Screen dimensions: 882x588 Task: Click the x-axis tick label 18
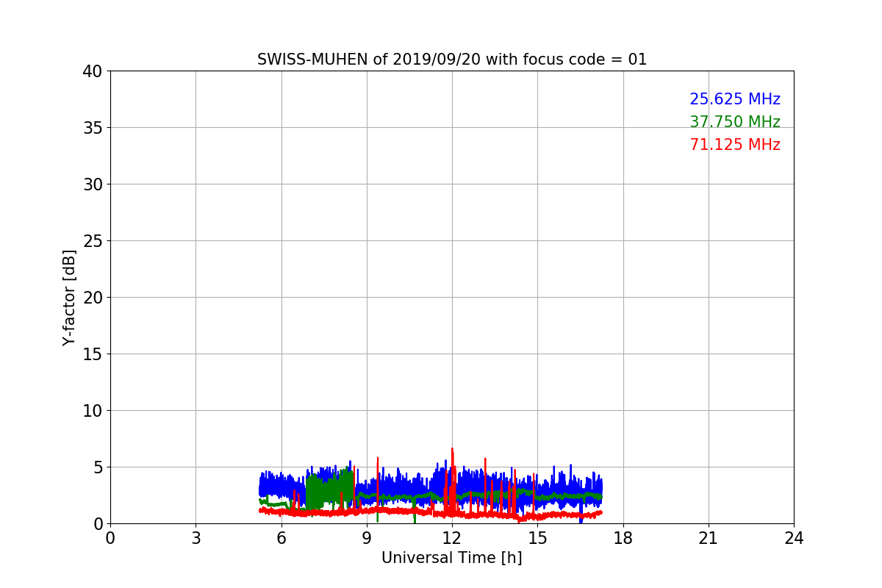tap(623, 538)
